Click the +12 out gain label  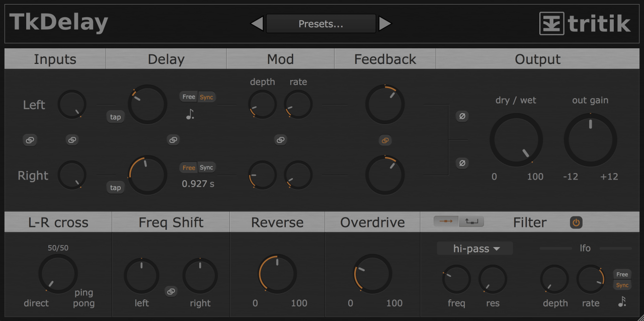[x=609, y=177]
